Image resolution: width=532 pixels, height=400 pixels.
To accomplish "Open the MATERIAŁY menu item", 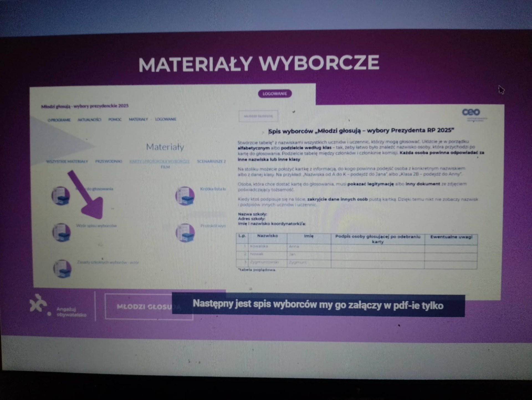I will (138, 119).
